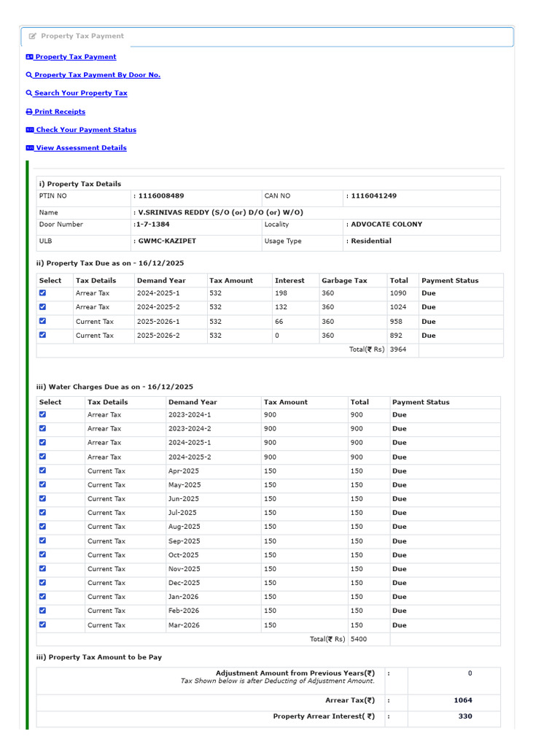Uncheck property arrear tax 2024-2025-2 checkbox
The image size is (560, 747).
(42, 307)
